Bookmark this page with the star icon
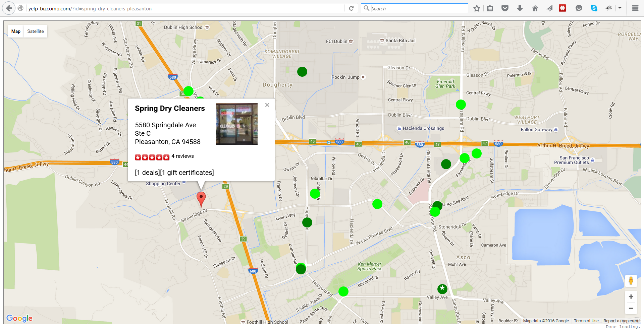This screenshot has width=644, height=331. [477, 8]
